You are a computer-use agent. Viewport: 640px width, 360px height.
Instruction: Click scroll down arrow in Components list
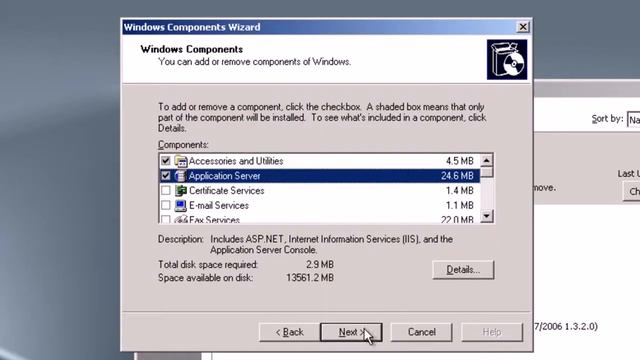coord(486,216)
